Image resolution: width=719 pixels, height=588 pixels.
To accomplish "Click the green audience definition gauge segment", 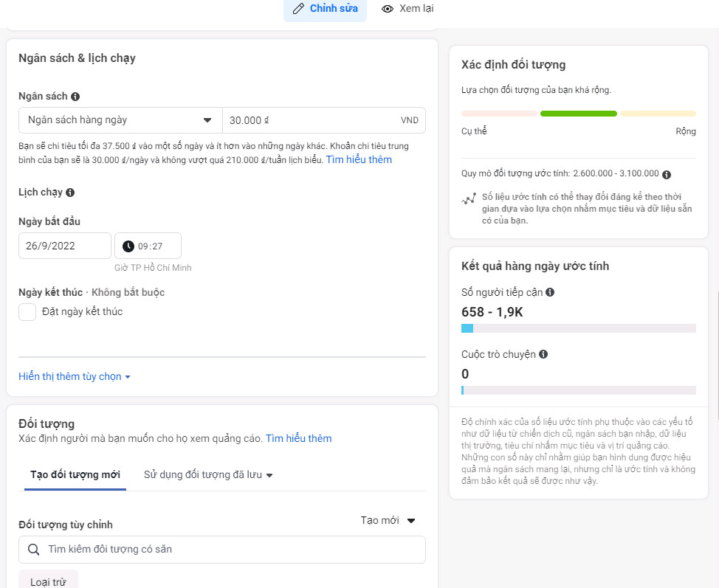I will pyautogui.click(x=579, y=114).
